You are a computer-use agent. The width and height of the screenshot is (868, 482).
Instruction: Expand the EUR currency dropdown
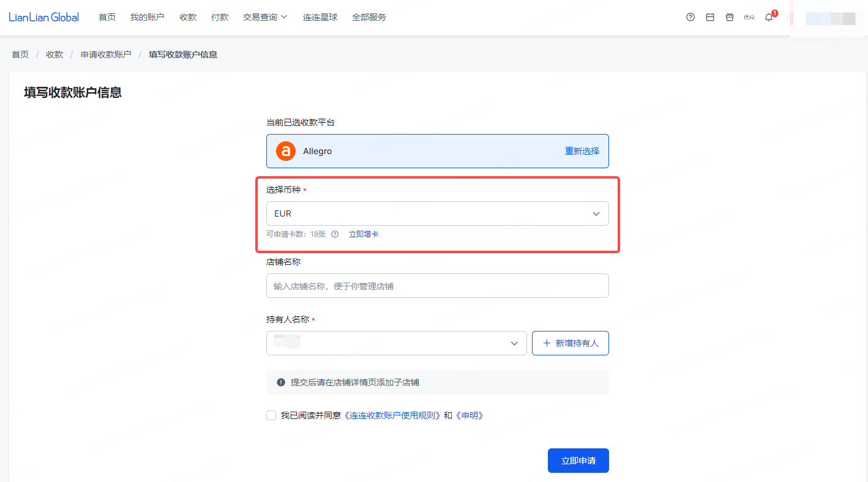point(437,213)
